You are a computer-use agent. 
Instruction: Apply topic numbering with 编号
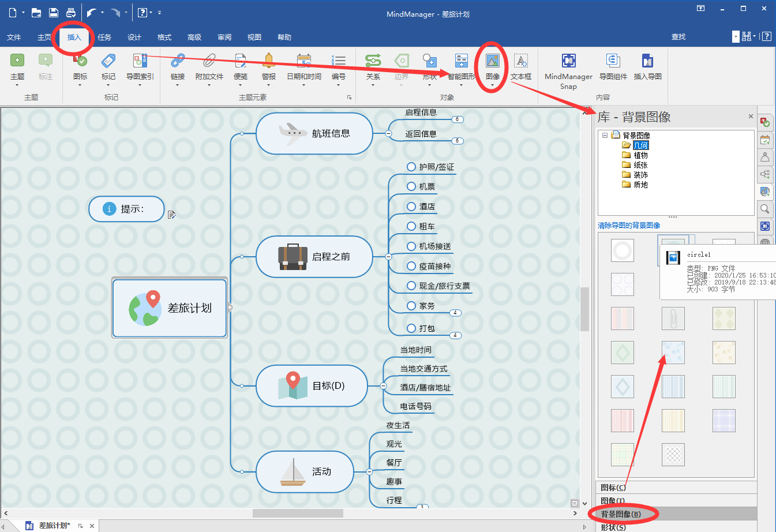click(x=339, y=66)
